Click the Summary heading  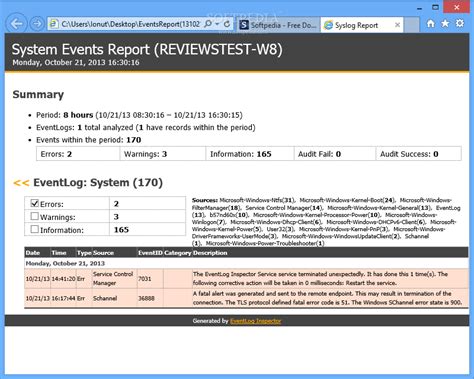click(38, 94)
